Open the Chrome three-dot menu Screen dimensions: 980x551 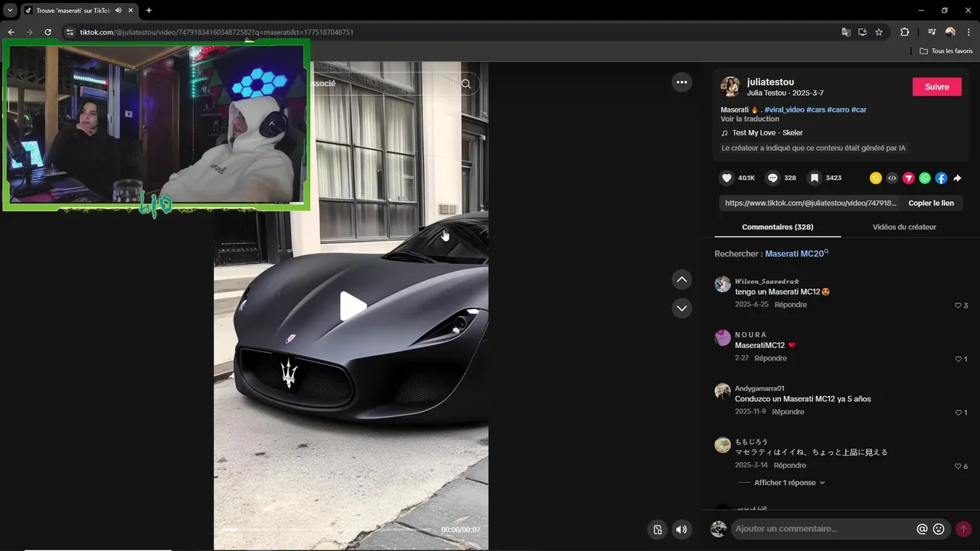click(969, 32)
